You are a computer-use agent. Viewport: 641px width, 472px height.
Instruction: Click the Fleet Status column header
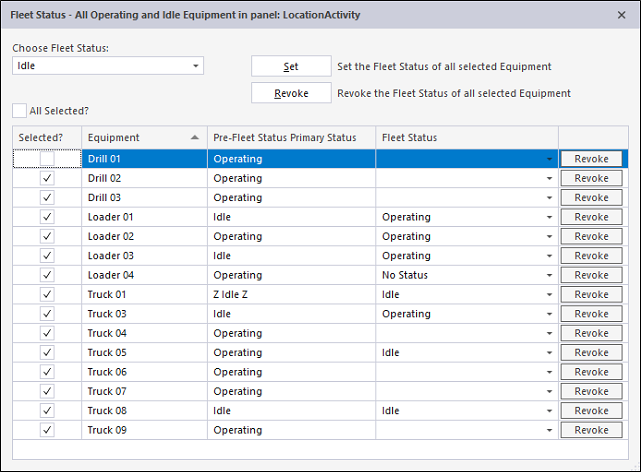tap(466, 137)
